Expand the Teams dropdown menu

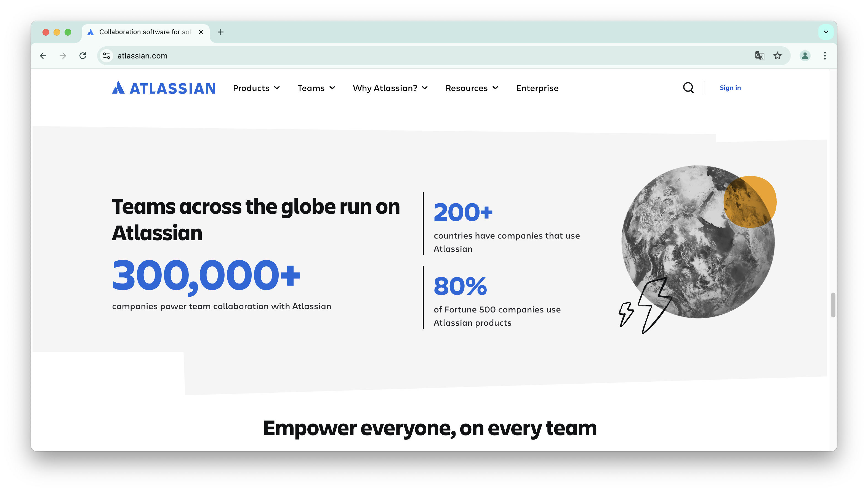point(316,88)
